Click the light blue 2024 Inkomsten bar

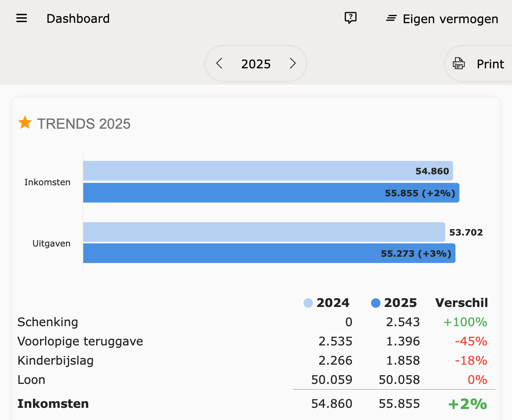click(x=268, y=171)
